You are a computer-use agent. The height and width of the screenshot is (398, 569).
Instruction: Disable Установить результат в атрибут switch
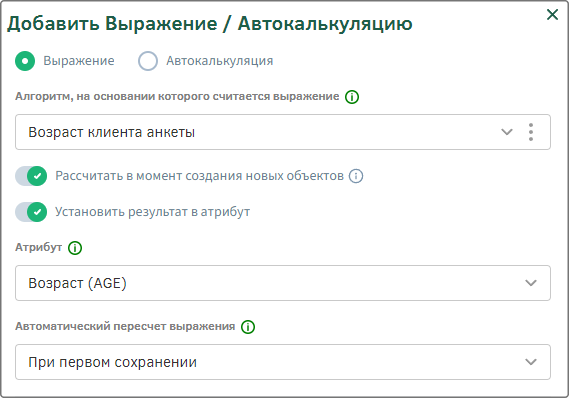[31, 212]
